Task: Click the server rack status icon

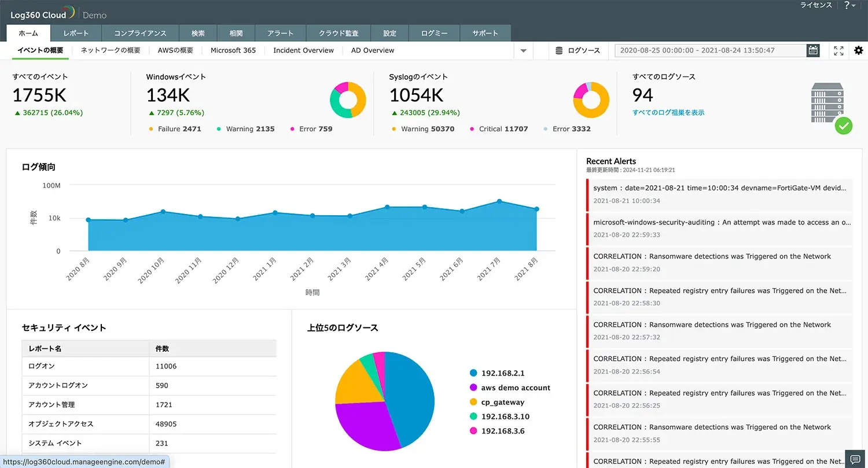Action: pyautogui.click(x=832, y=108)
